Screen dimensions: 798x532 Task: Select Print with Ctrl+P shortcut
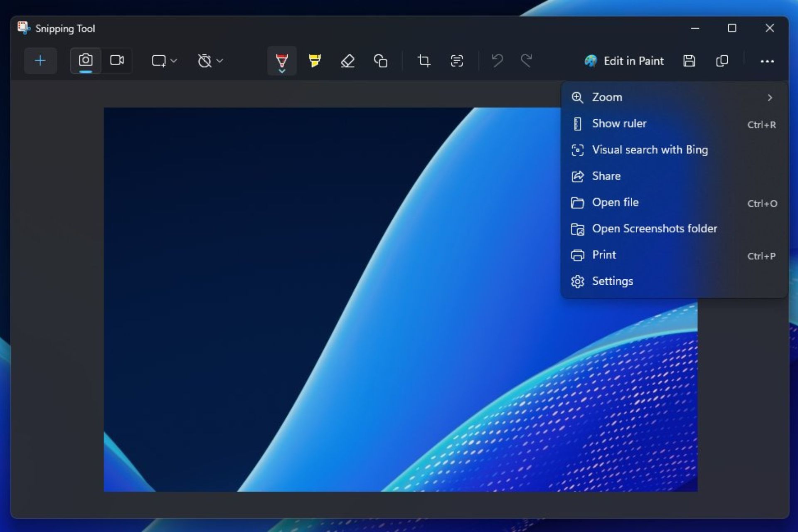[x=604, y=255]
